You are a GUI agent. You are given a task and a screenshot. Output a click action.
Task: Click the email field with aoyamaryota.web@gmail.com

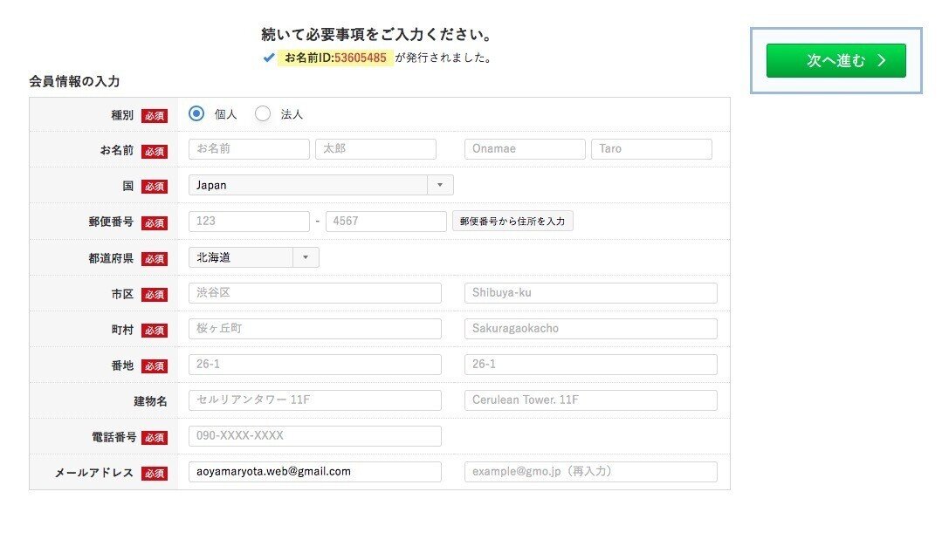coord(314,471)
